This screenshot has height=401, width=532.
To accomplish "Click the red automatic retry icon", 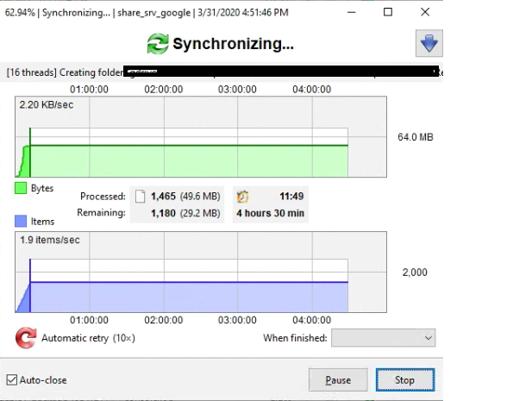I will click(26, 337).
